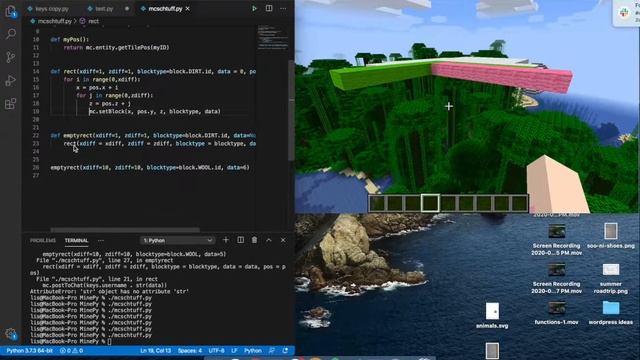Select the summer roadtrip.png desktop file
640x360 pixels.
611,278
